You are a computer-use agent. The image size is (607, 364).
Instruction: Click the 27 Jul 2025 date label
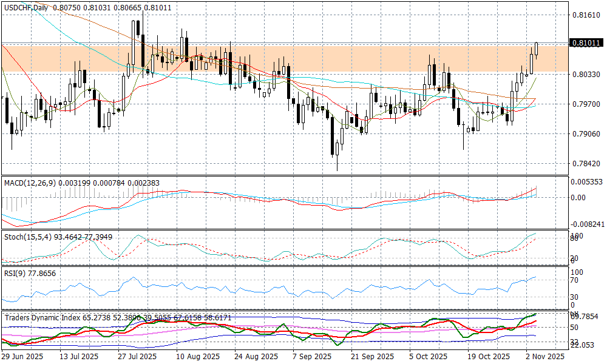pos(137,357)
